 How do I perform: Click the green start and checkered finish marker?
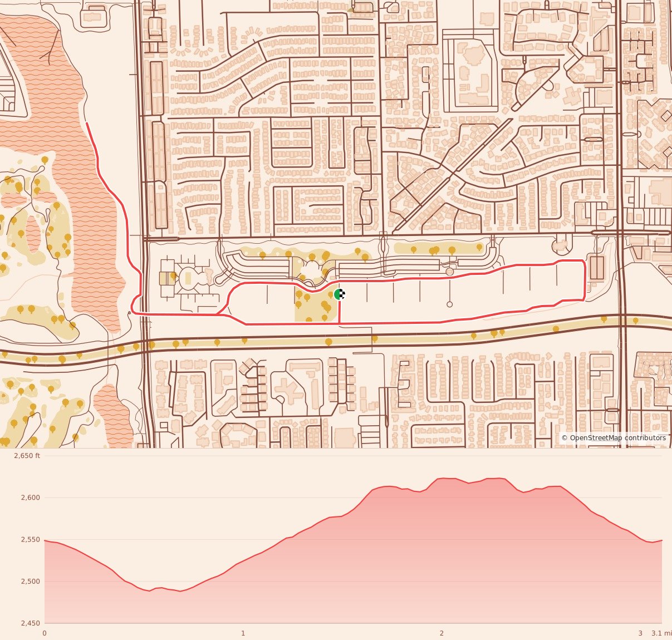340,294
